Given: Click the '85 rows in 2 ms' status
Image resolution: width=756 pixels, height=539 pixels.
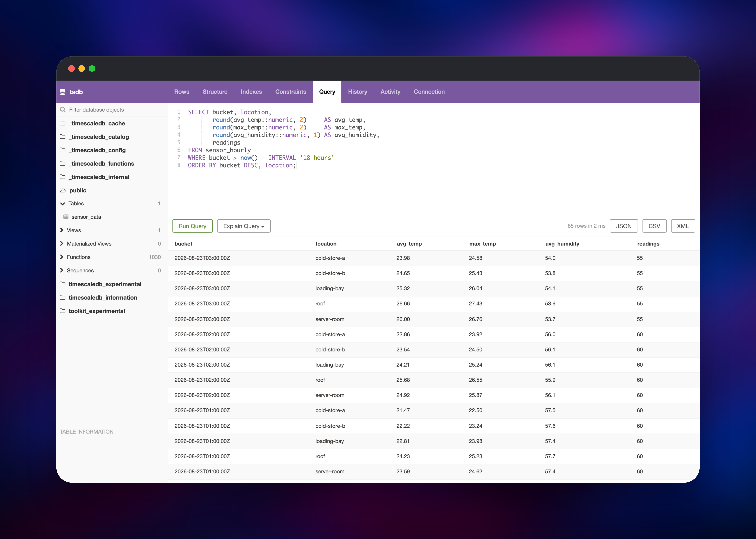Looking at the screenshot, I should 586,226.
